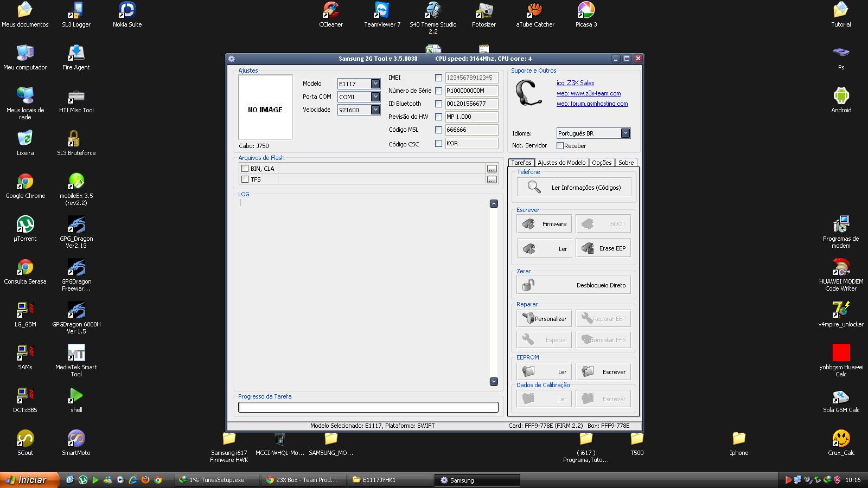Open HTI Misc Tool icon

(76, 100)
